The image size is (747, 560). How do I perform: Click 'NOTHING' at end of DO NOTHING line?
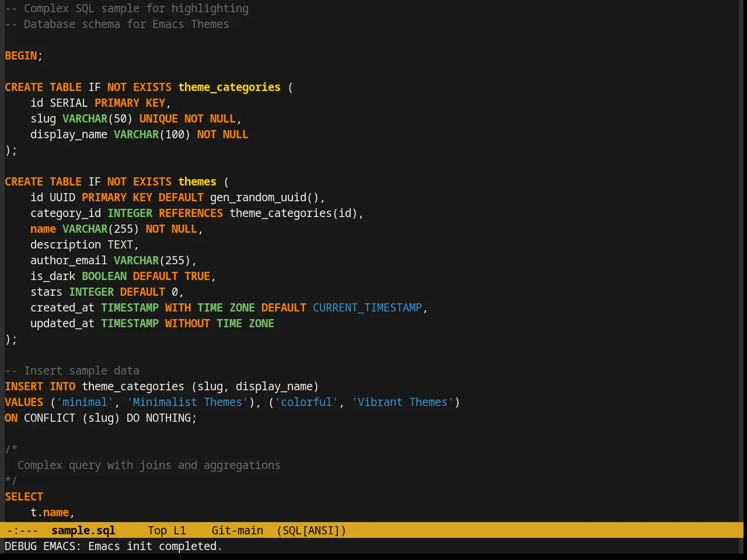coord(168,418)
